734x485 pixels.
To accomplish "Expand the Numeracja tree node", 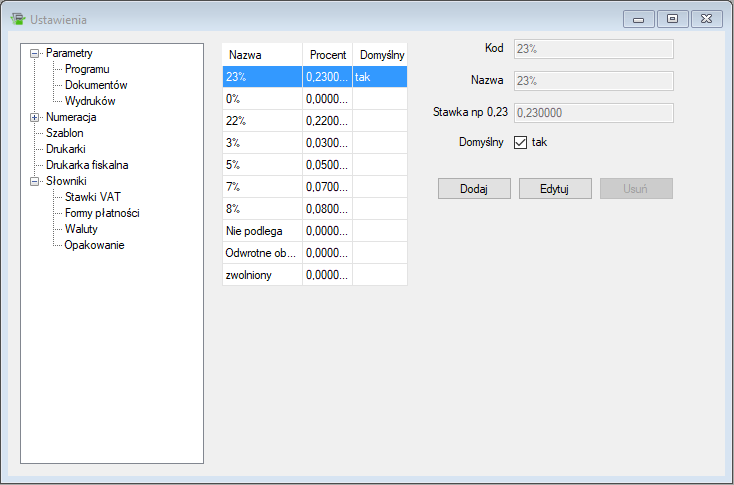I will [x=36, y=117].
